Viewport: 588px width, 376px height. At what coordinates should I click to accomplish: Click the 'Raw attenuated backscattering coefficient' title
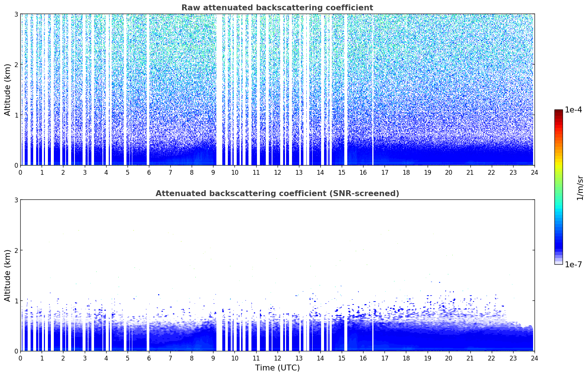click(277, 8)
